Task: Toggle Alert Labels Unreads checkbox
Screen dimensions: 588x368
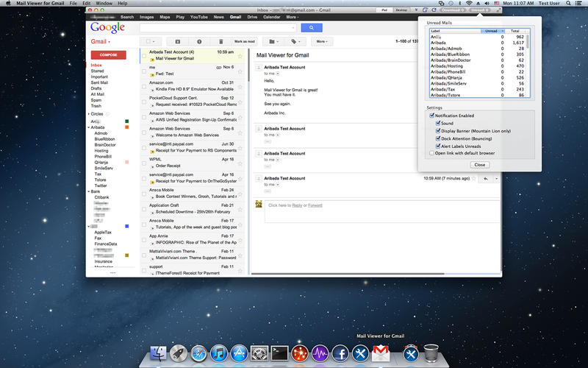Action: pyautogui.click(x=438, y=146)
